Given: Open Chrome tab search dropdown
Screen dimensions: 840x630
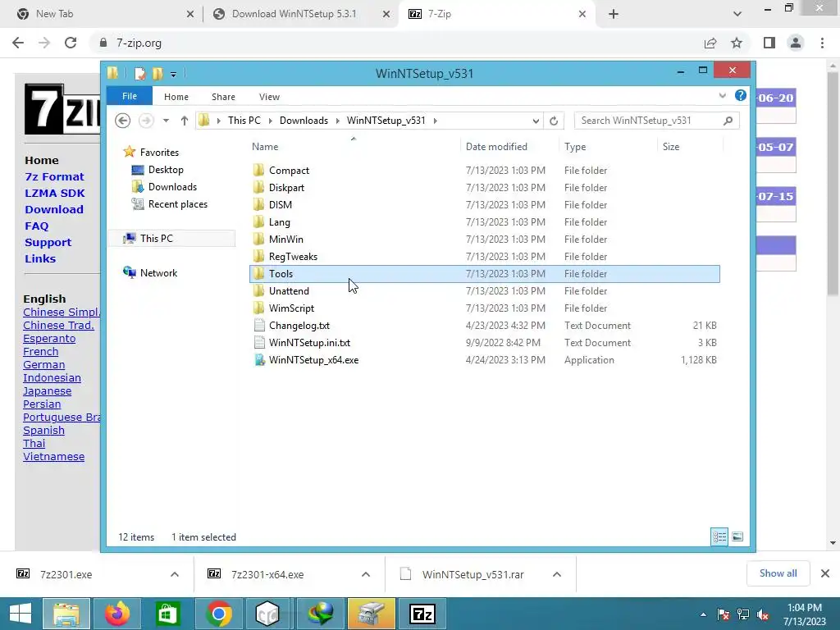Looking at the screenshot, I should coord(737,14).
